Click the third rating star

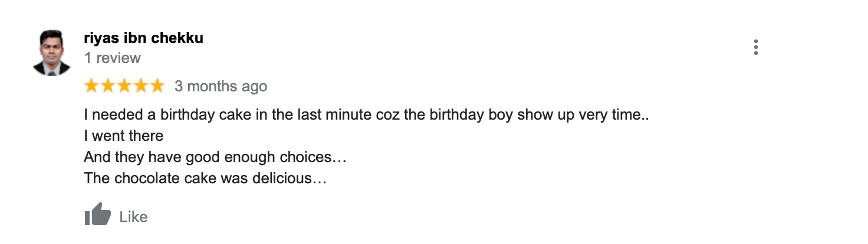124,87
